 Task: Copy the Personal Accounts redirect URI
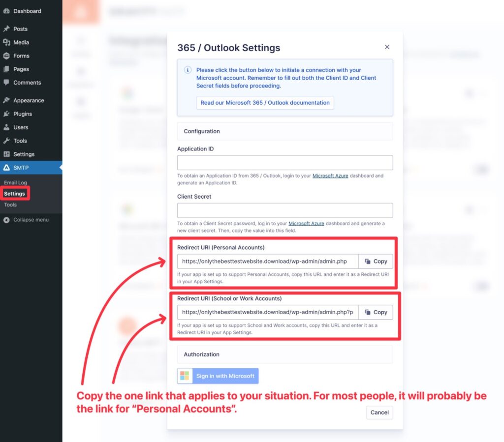pyautogui.click(x=376, y=261)
